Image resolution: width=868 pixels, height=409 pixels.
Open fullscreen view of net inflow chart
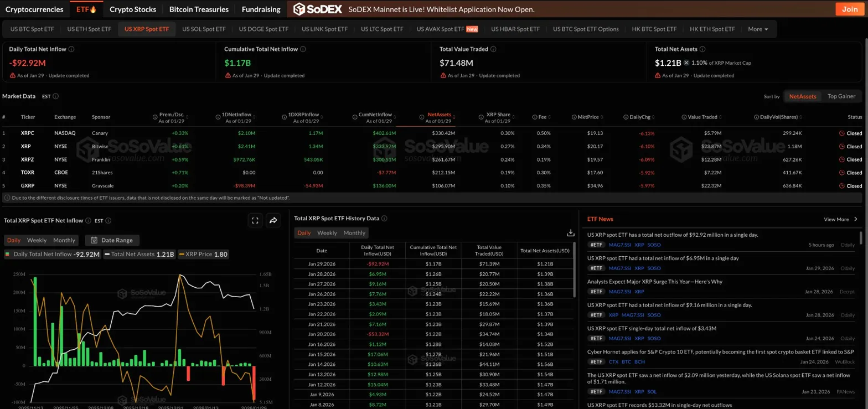[255, 220]
